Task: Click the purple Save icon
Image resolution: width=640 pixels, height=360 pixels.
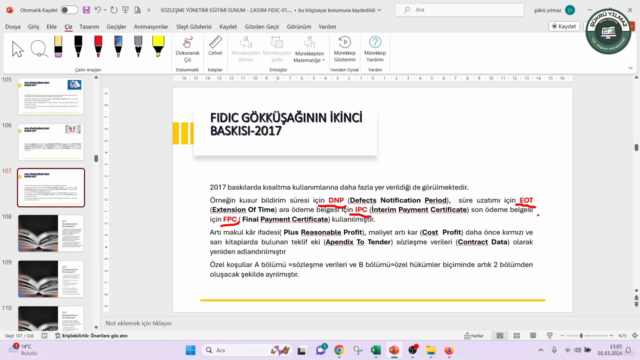Action: click(x=86, y=10)
